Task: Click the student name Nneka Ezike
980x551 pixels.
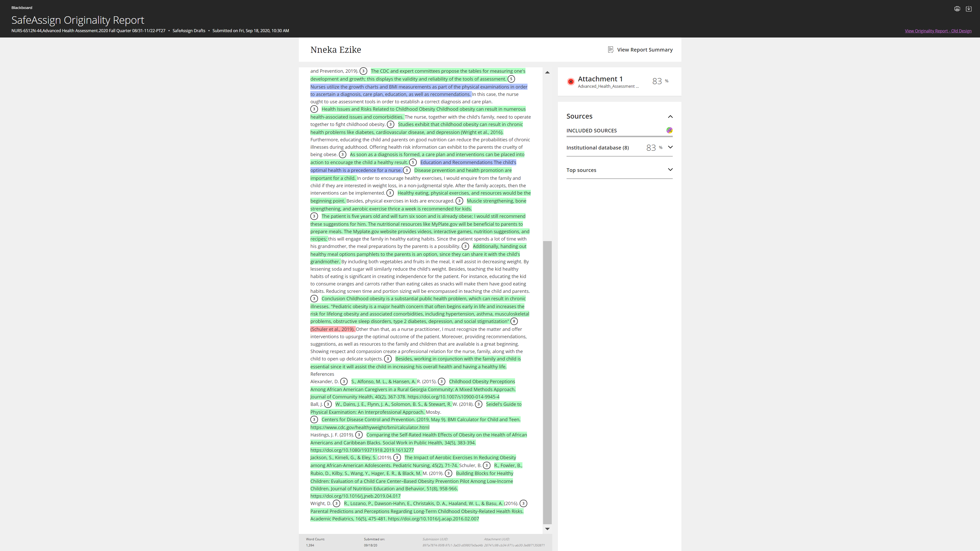Action: tap(336, 50)
